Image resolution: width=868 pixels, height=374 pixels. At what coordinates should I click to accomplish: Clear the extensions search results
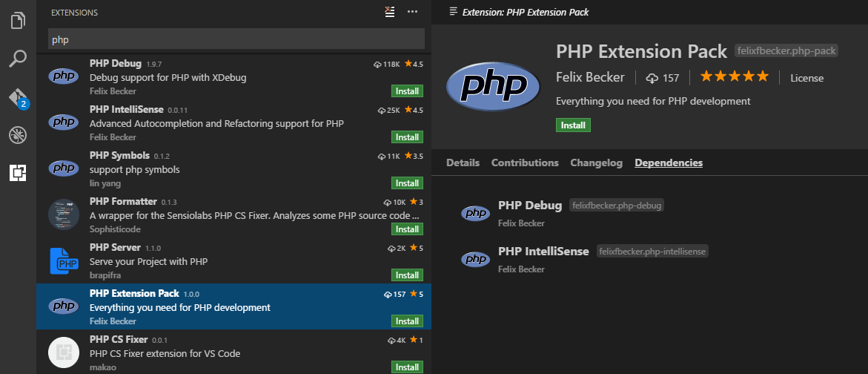pyautogui.click(x=390, y=12)
